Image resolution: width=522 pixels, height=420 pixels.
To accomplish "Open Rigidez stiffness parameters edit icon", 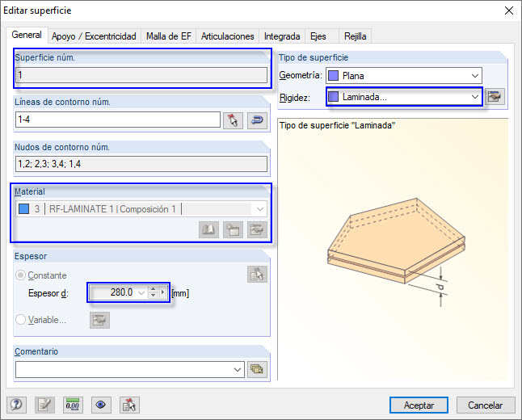I will [495, 97].
